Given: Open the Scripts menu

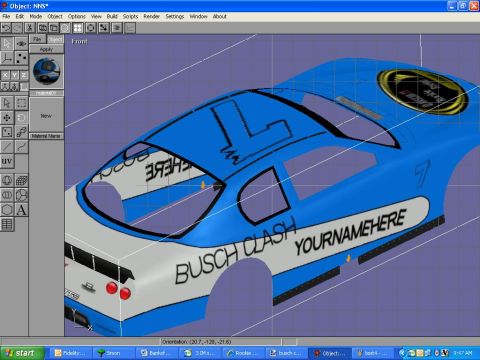Looking at the screenshot, I should [130, 16].
